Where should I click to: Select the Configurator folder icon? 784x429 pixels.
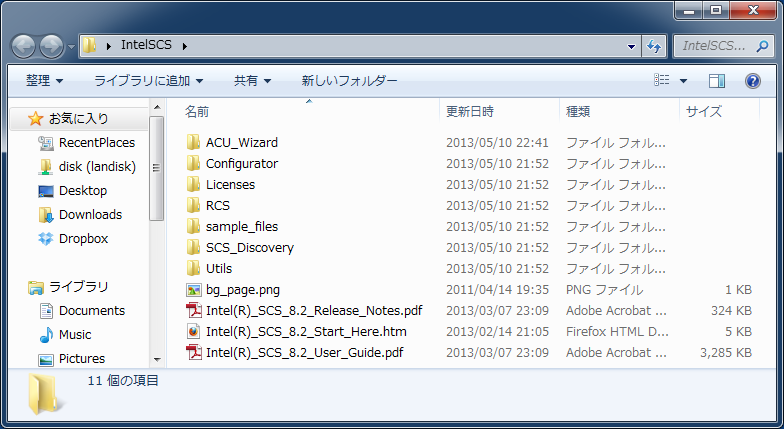pyautogui.click(x=194, y=164)
